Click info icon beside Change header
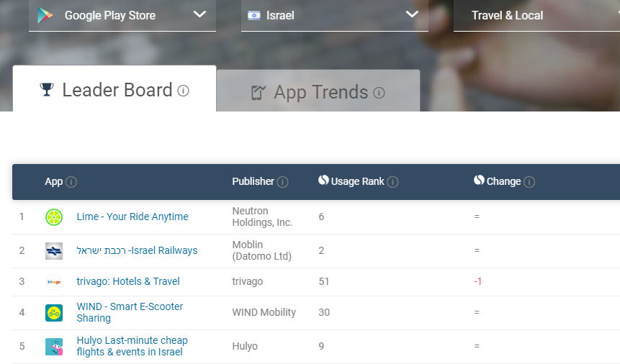 click(529, 182)
